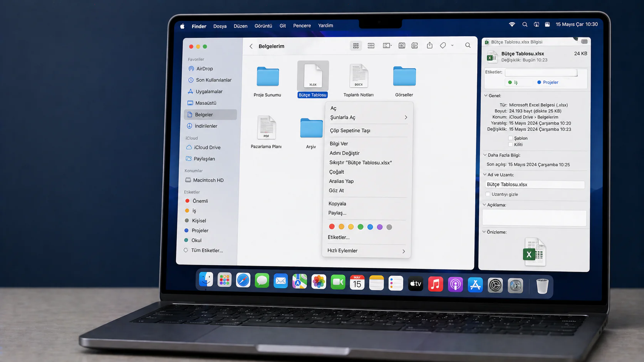Switch to list view in the toolbar
This screenshot has width=644, height=362.
tap(371, 45)
